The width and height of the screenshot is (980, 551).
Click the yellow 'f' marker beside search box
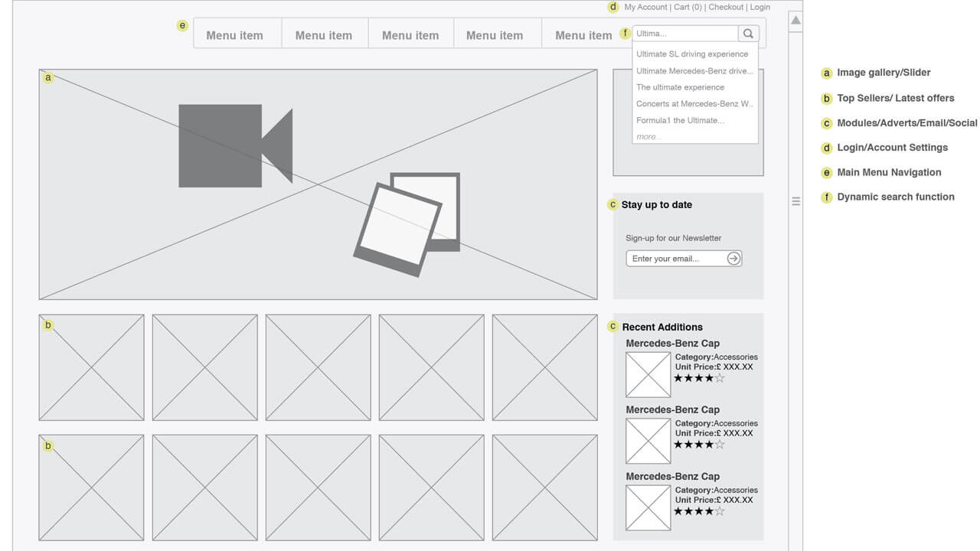626,34
